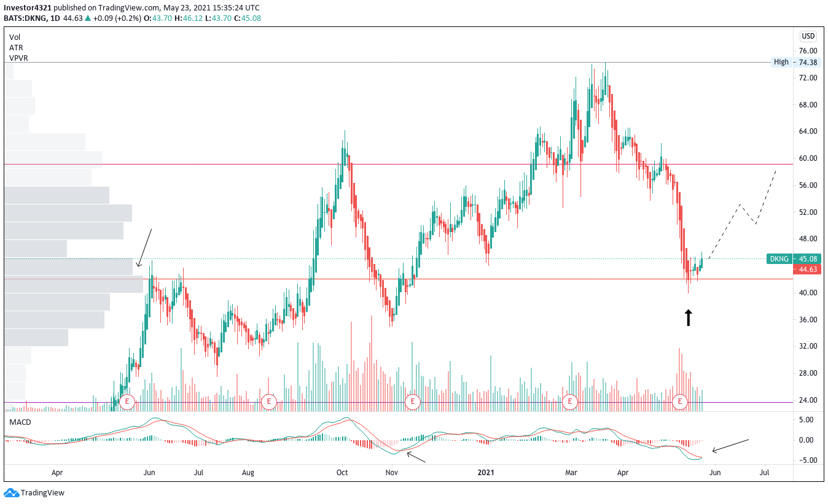
Task: Click the 40.00 price axis value
Action: pos(808,293)
